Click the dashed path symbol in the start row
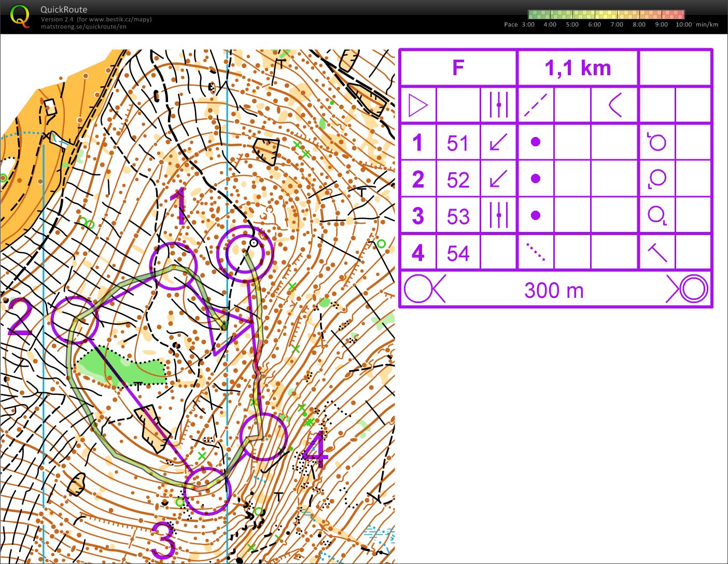The width and height of the screenshot is (728, 564). click(x=536, y=105)
